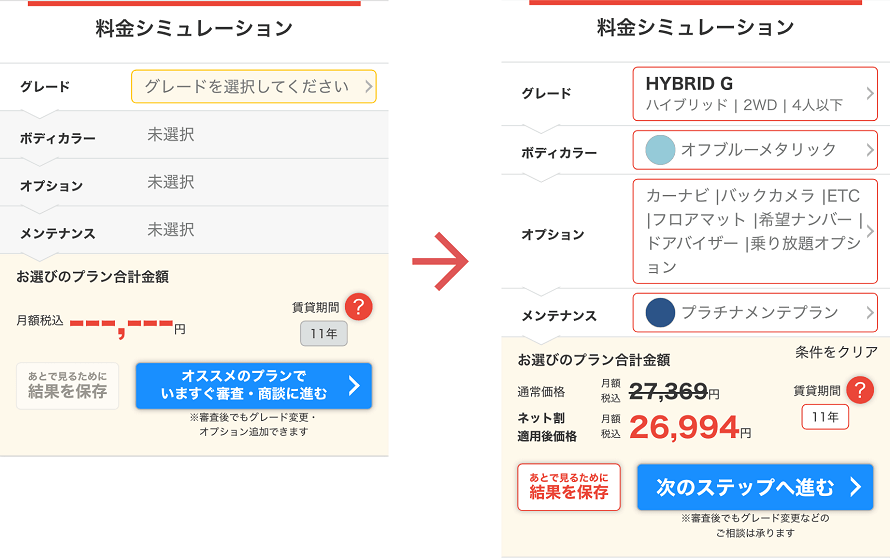Open the グレードを選択してください dropdown
890x558 pixels.
click(x=254, y=86)
